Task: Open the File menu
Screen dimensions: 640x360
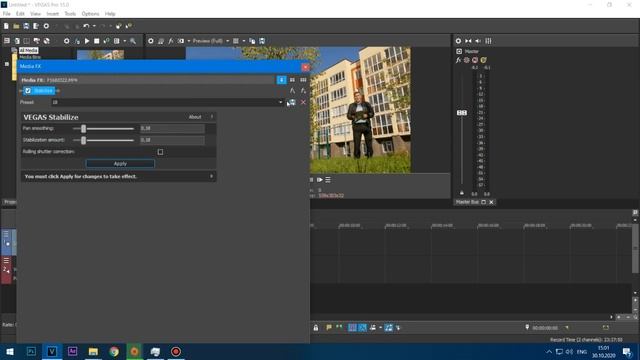Action: [7, 14]
